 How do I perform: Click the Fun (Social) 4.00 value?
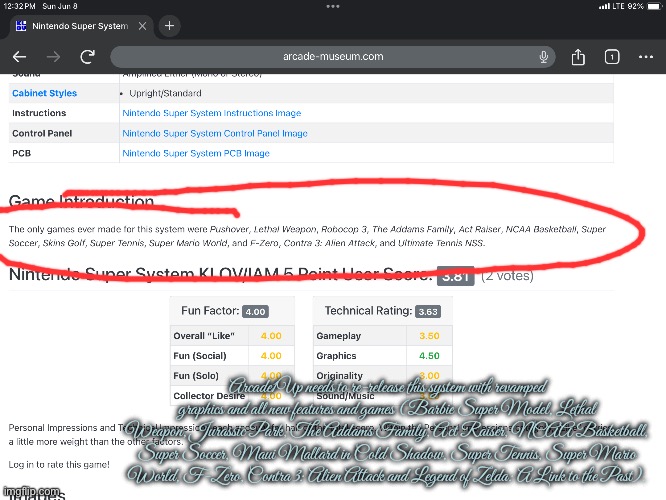click(271, 356)
